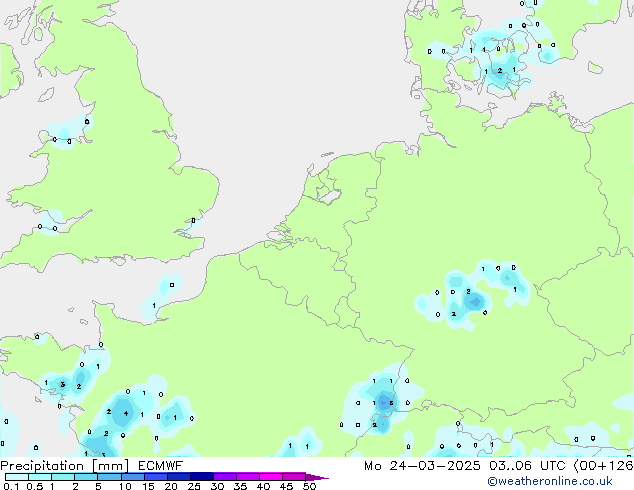Image resolution: width=634 pixels, height=490 pixels.
Task: Choose the legend swatch between 10 and 15
Action: [x=132, y=477]
